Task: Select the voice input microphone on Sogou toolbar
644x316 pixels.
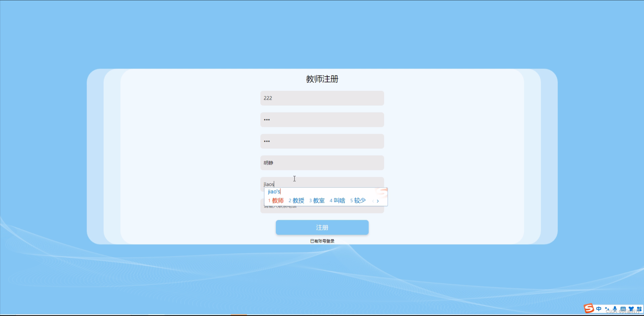Action: coord(615,309)
